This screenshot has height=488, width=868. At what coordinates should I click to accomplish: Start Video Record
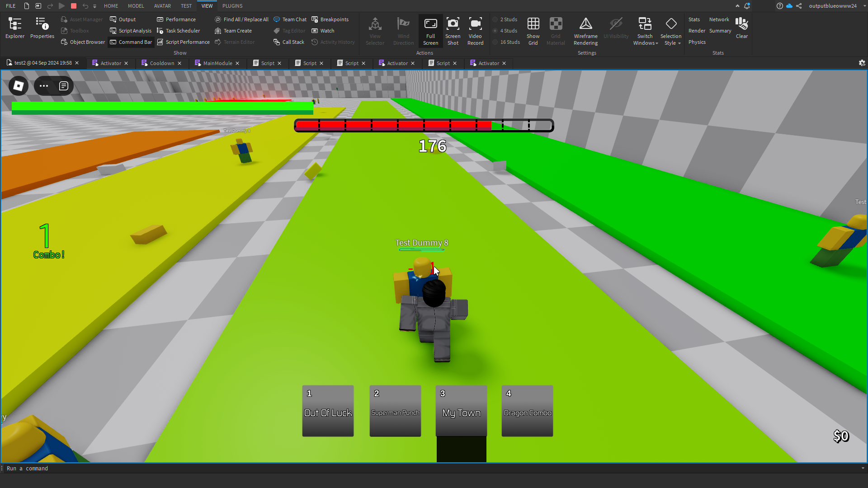click(x=475, y=31)
